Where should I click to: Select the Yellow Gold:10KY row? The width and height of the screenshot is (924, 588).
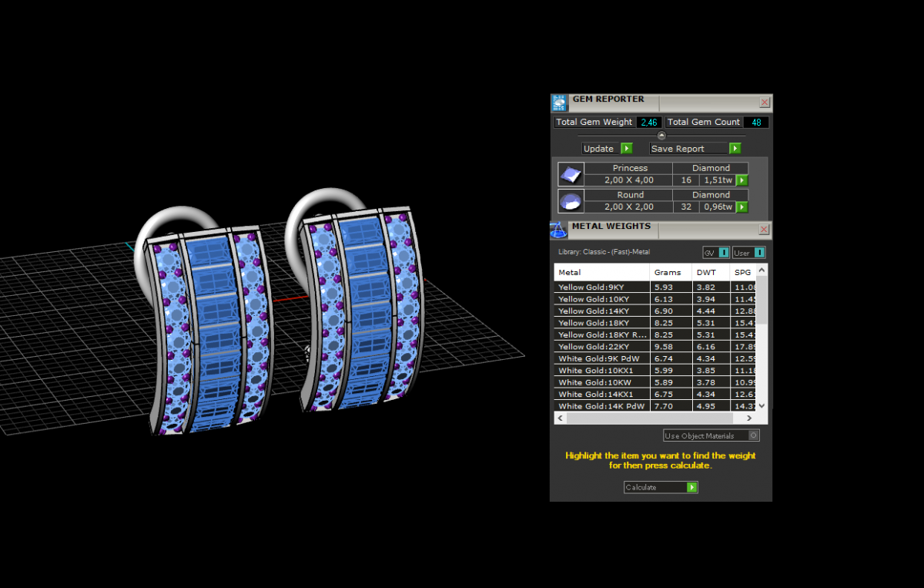tap(655, 299)
